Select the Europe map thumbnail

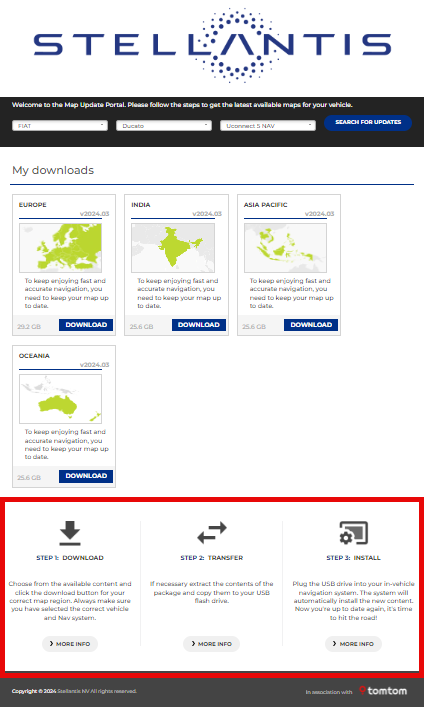[x=60, y=248]
